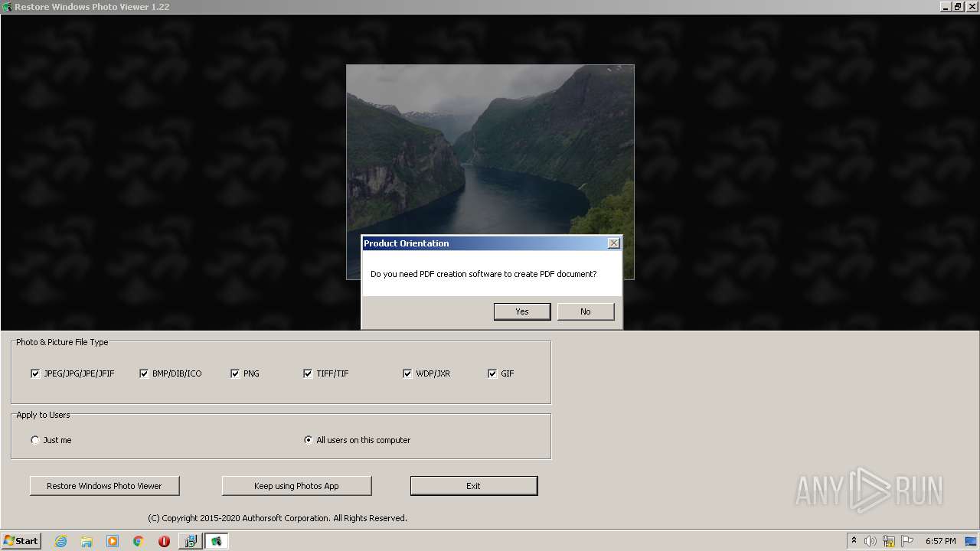
Task: Click the Exit button
Action: point(474,486)
